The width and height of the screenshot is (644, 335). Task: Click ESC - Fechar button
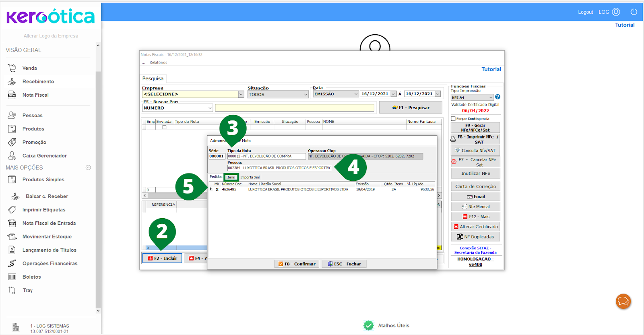click(344, 264)
